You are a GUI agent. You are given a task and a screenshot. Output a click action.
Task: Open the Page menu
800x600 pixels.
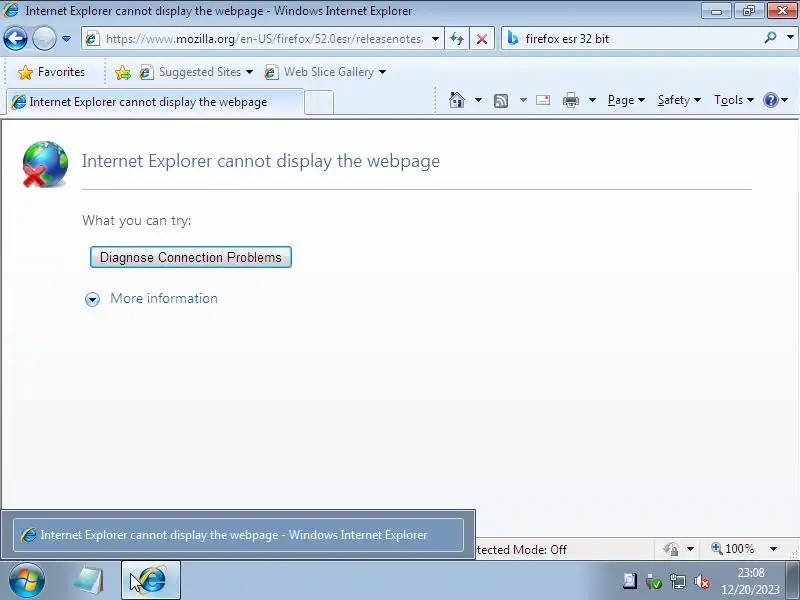point(626,100)
